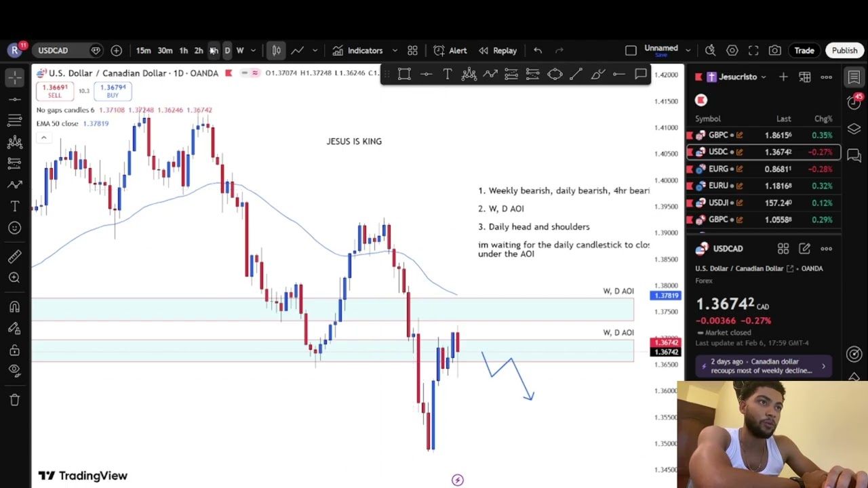The height and width of the screenshot is (488, 868).
Task: Click the Publish button
Action: [x=844, y=50]
